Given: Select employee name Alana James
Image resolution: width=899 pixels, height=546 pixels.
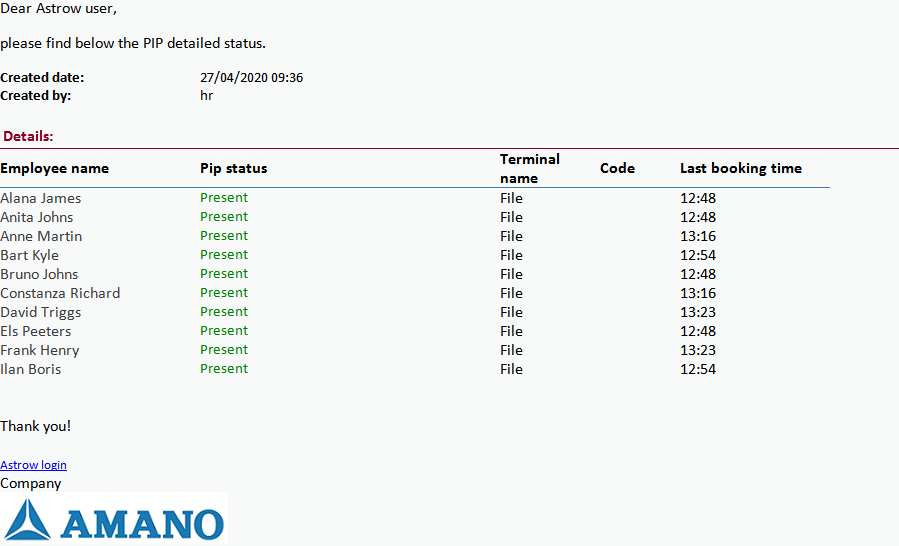Looking at the screenshot, I should (41, 198).
